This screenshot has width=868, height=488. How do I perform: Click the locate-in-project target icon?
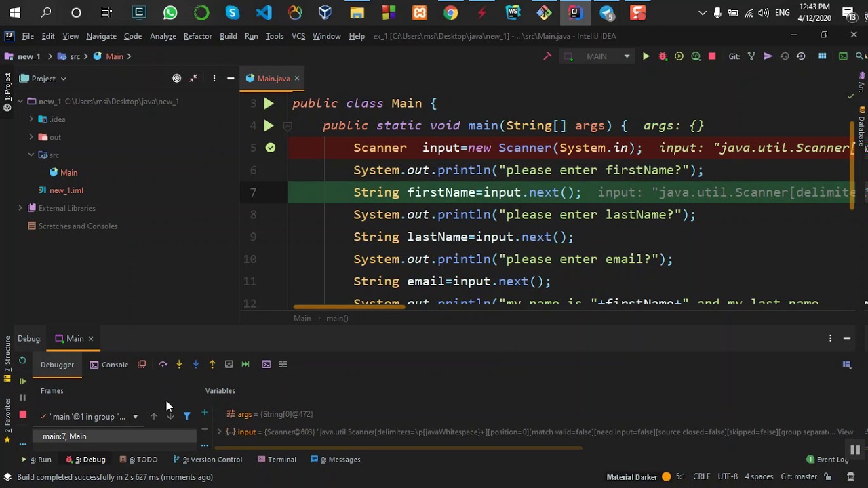[177, 79]
